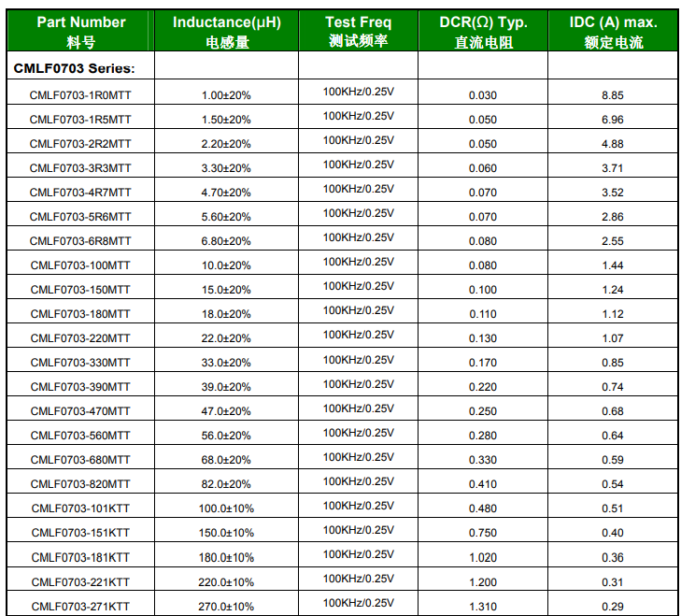Click inductance value 47.0±20%
Viewport: 681px width, 616px height.
coord(226,412)
